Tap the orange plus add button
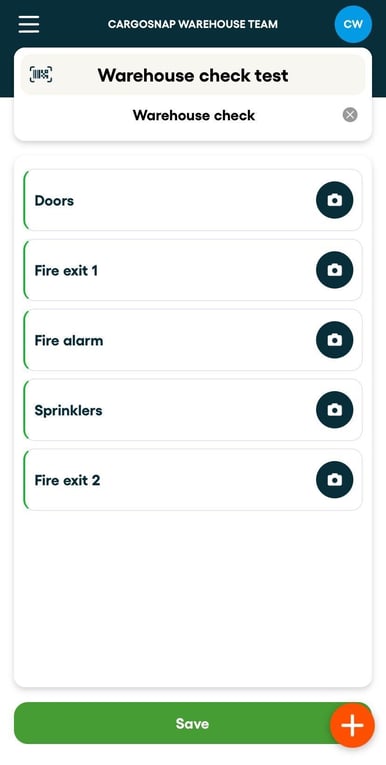386x765 pixels. point(352,725)
